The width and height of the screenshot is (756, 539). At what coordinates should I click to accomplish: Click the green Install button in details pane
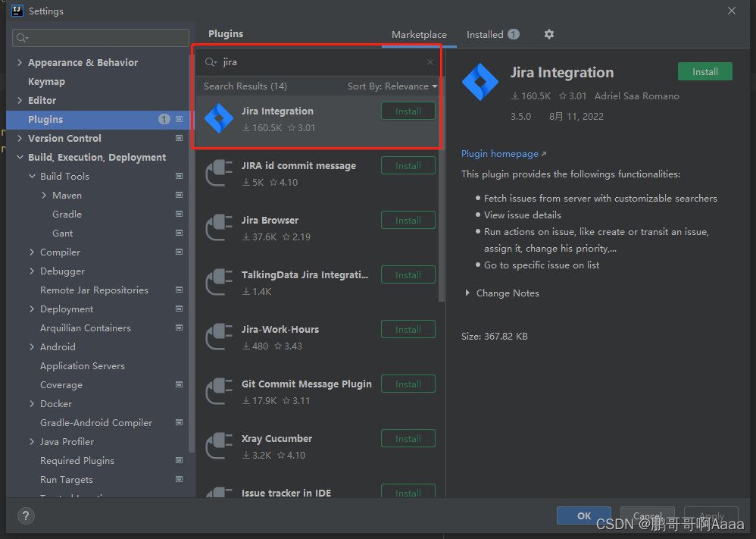705,71
